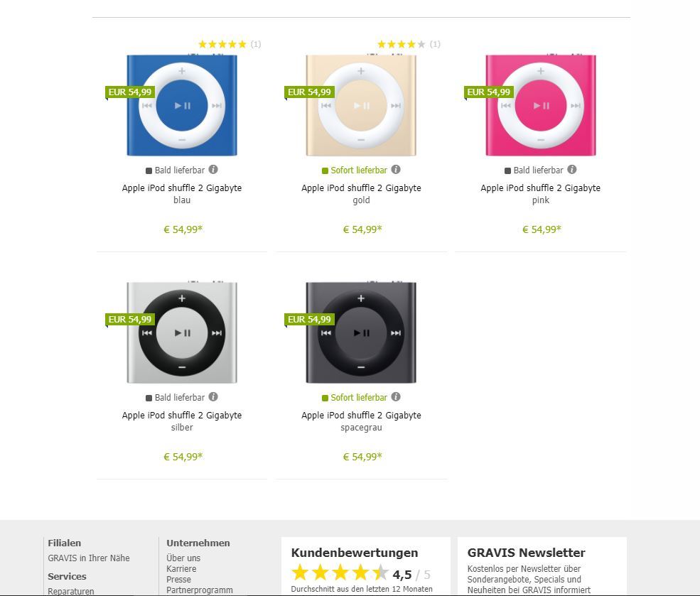Open Apple iPod shuffle 2 Gigabyte spacegrau link
This screenshot has height=596, width=700.
(x=361, y=421)
